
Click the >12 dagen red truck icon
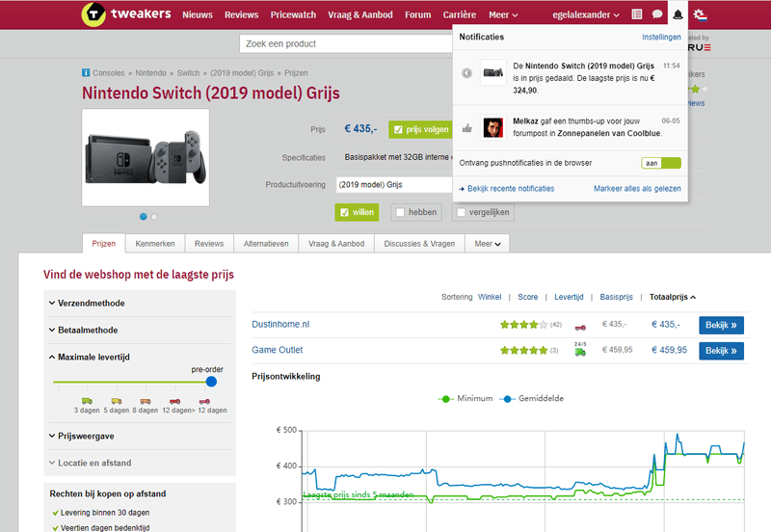tap(204, 401)
